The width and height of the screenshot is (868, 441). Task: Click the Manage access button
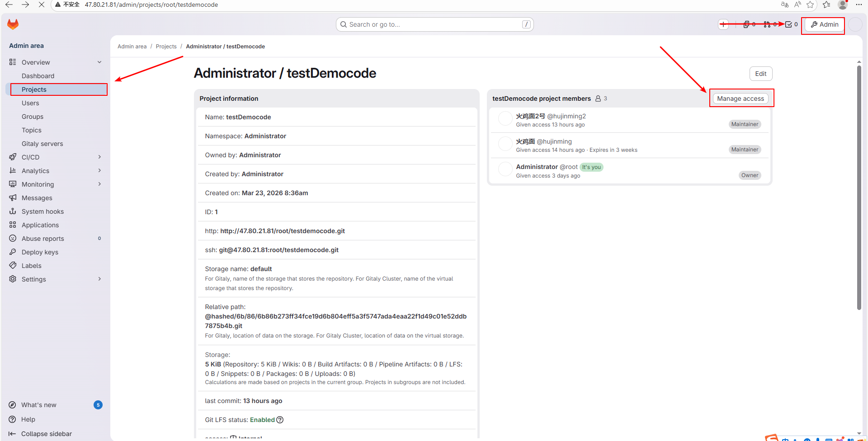(x=741, y=99)
